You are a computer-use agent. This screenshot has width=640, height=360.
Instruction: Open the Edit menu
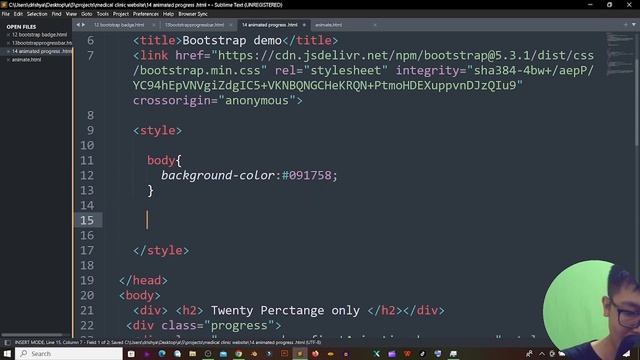(18, 14)
